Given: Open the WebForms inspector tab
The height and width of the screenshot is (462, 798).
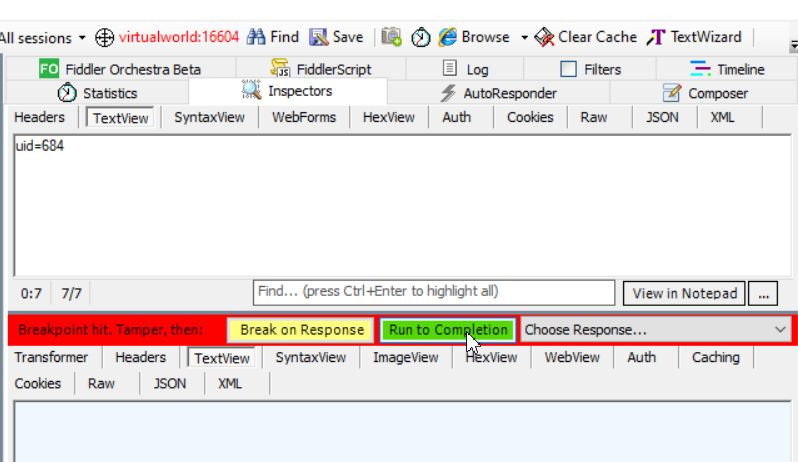Looking at the screenshot, I should tap(304, 118).
